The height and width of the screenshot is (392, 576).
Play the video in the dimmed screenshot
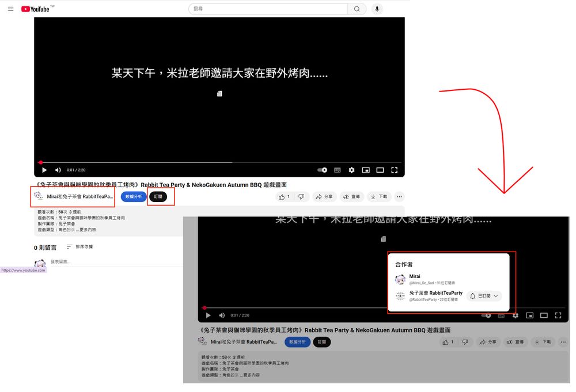209,315
